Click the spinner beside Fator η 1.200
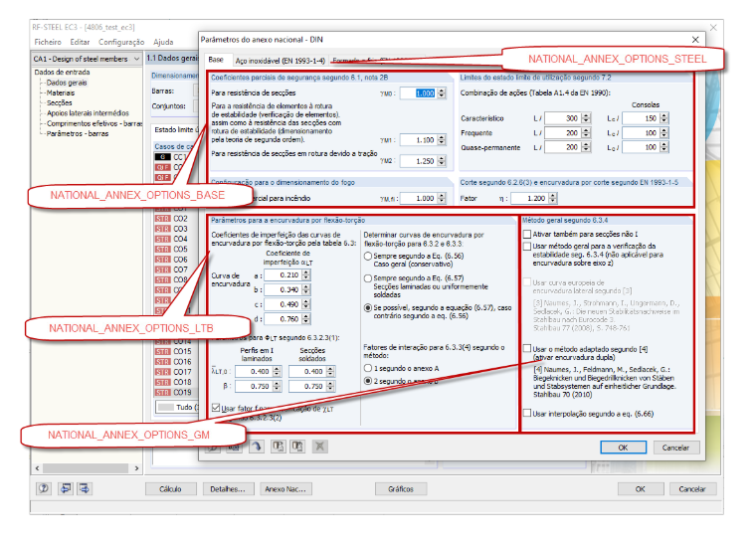The width and height of the screenshot is (756, 539). tap(553, 198)
